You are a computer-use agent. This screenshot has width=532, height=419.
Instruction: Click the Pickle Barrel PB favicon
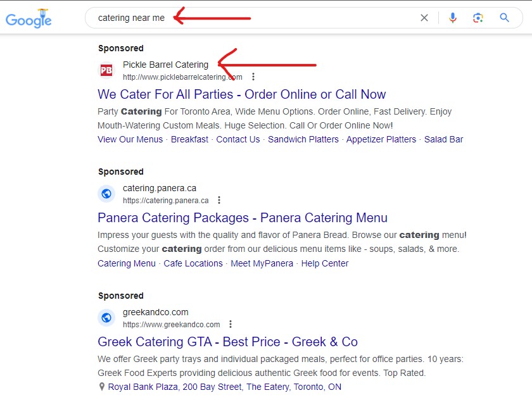[106, 70]
